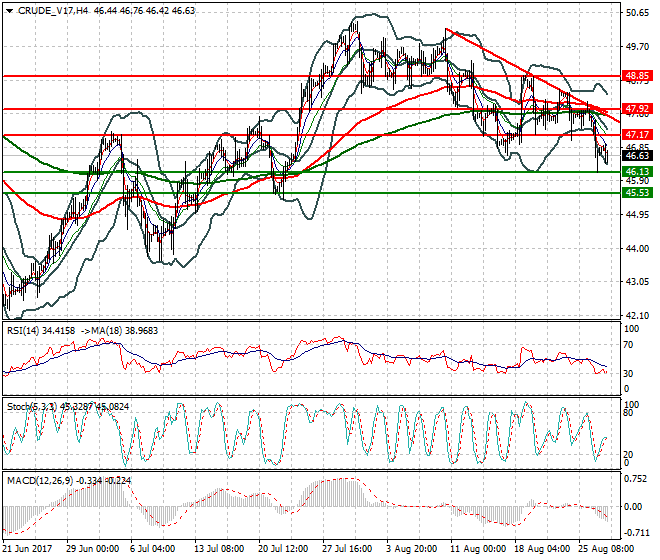Select the 44.00 price scale value
The image size is (660, 560).
point(637,249)
